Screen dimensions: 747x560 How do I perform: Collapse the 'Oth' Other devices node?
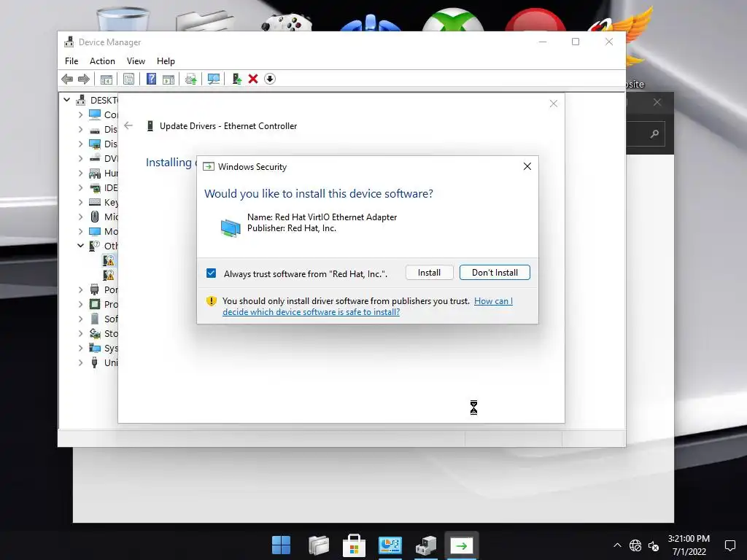coord(80,246)
